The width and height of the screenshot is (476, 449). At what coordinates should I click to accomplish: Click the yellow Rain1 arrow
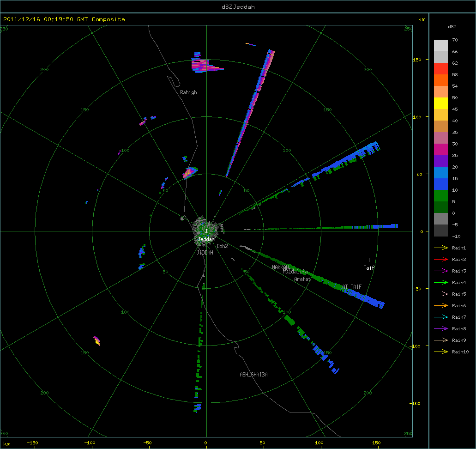(441, 248)
